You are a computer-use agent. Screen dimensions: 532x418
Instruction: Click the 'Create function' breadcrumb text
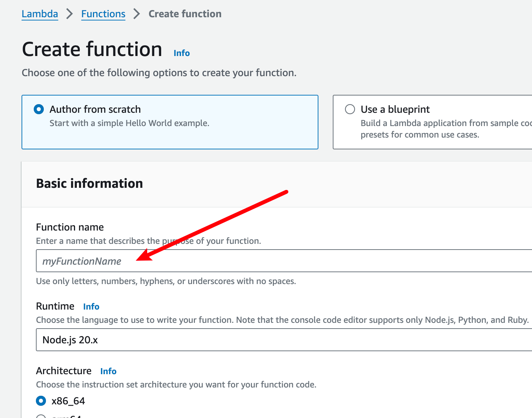(x=185, y=14)
